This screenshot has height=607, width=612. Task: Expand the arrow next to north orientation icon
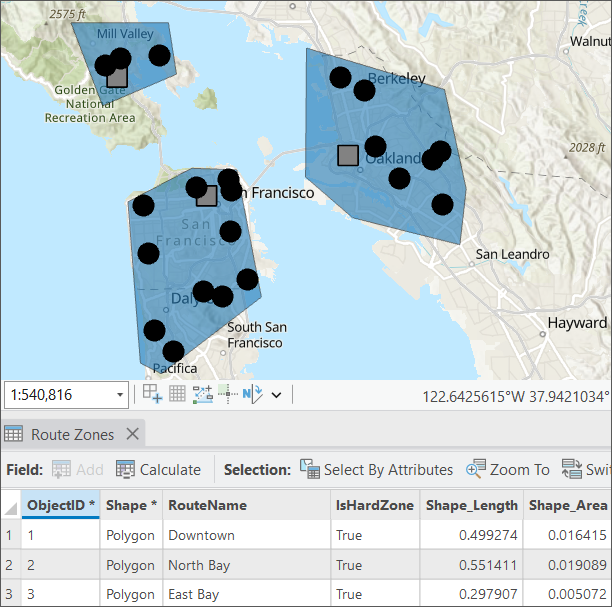pos(276,395)
